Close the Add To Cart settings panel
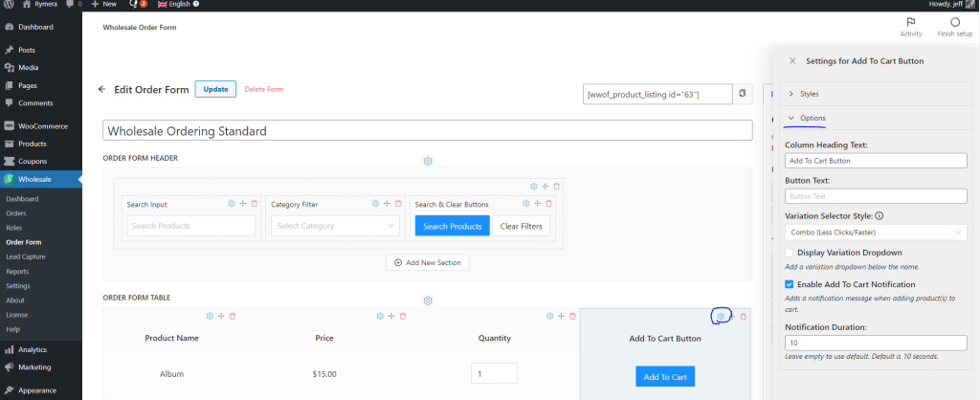The width and height of the screenshot is (980, 400). point(791,60)
